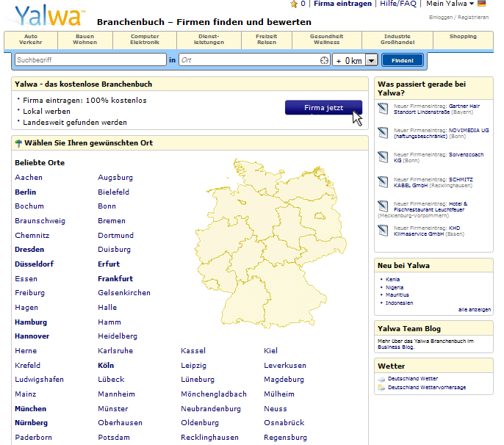Click into the Suchbegriff search field
Screen dimensions: 504x445
90,60
